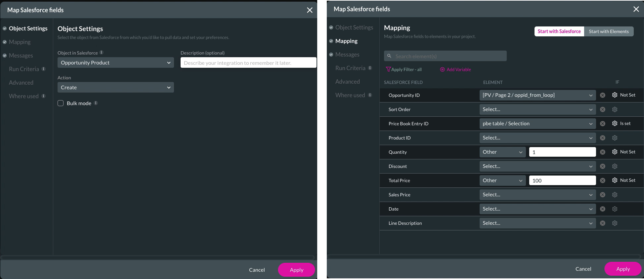This screenshot has width=644, height=279.
Task: Open Run Criteria in Object Settings window
Action: 24,69
